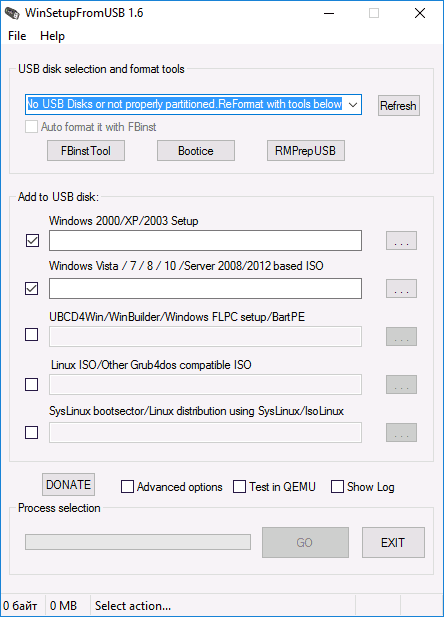Close the WinSetupFromUSB window
This screenshot has height=617, width=444.
point(420,13)
